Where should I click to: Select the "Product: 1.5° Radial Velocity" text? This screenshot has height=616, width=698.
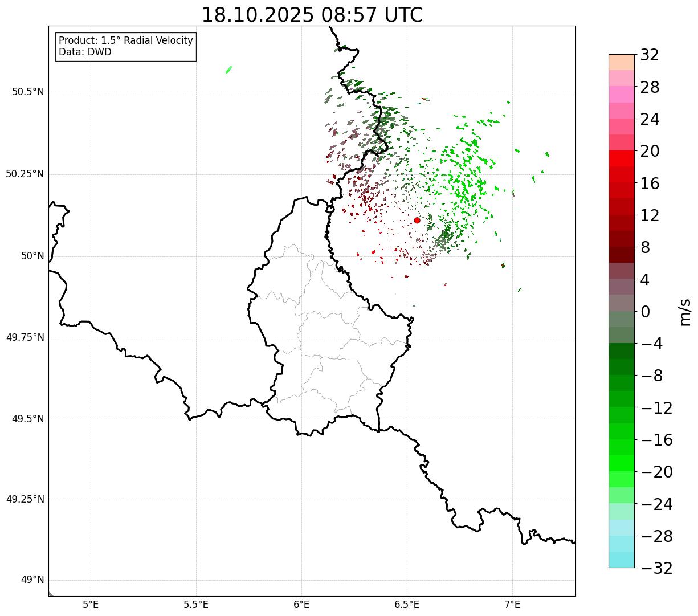[x=126, y=41]
